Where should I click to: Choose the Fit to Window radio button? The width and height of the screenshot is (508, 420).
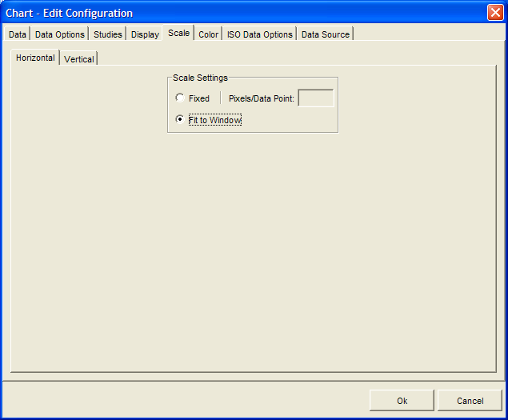coord(180,120)
